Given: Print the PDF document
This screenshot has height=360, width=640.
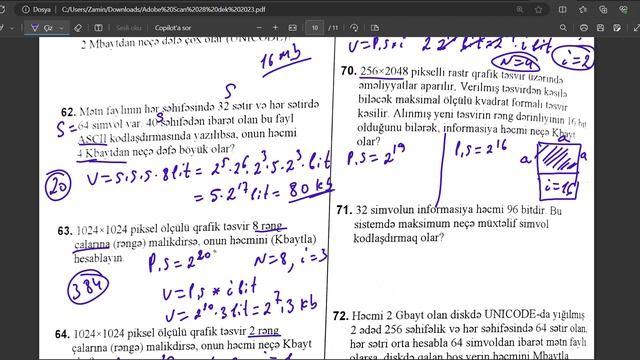Looking at the screenshot, I should pos(584,28).
